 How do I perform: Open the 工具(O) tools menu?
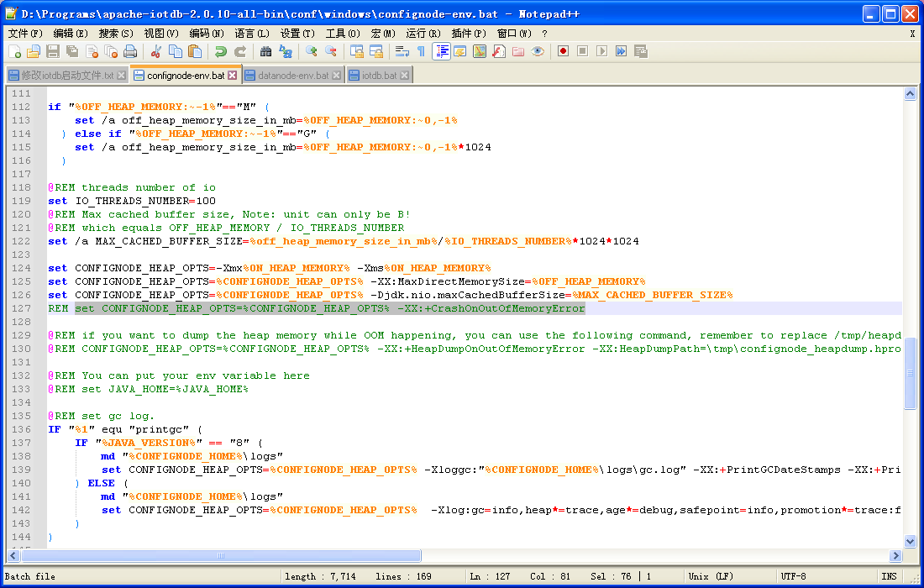pos(343,34)
